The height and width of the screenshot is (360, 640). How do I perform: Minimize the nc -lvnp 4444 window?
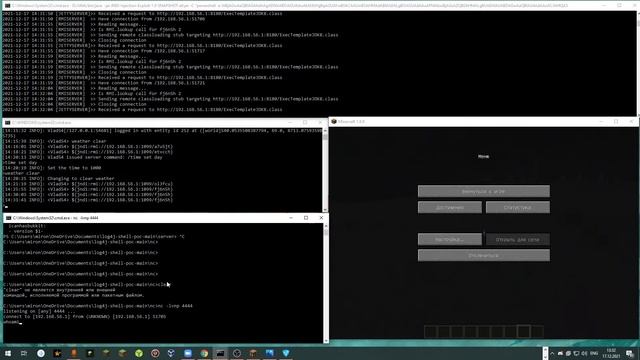pyautogui.click(x=291, y=218)
